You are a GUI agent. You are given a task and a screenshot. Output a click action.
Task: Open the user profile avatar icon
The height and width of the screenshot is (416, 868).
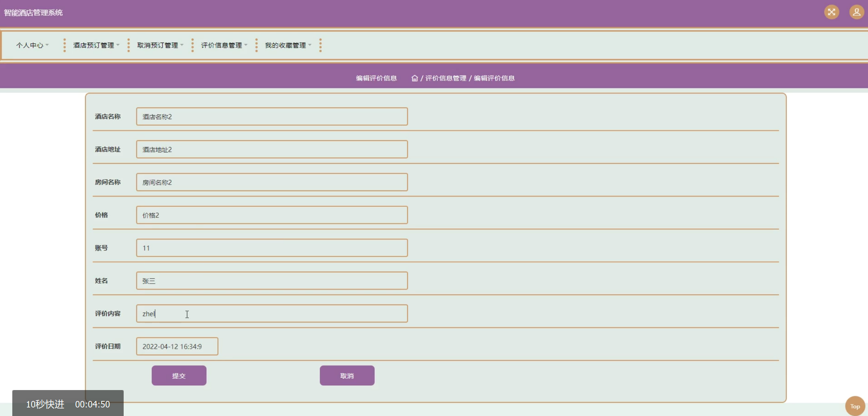click(856, 12)
